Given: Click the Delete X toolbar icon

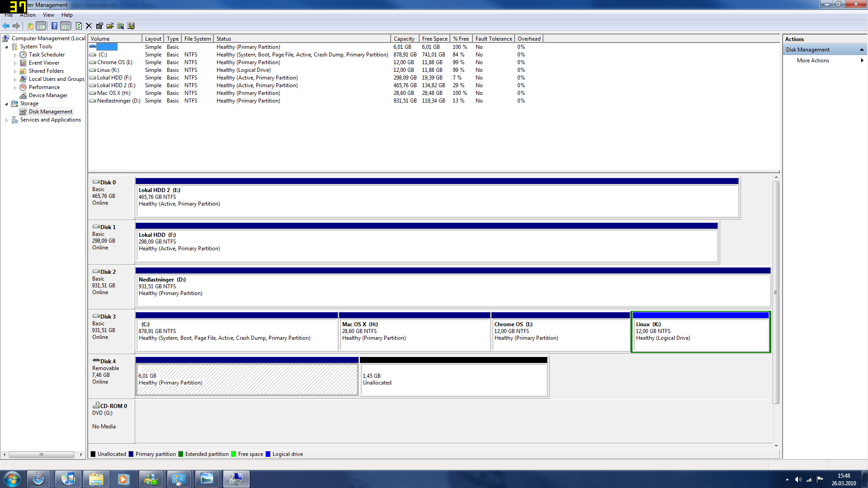Looking at the screenshot, I should coord(89,26).
